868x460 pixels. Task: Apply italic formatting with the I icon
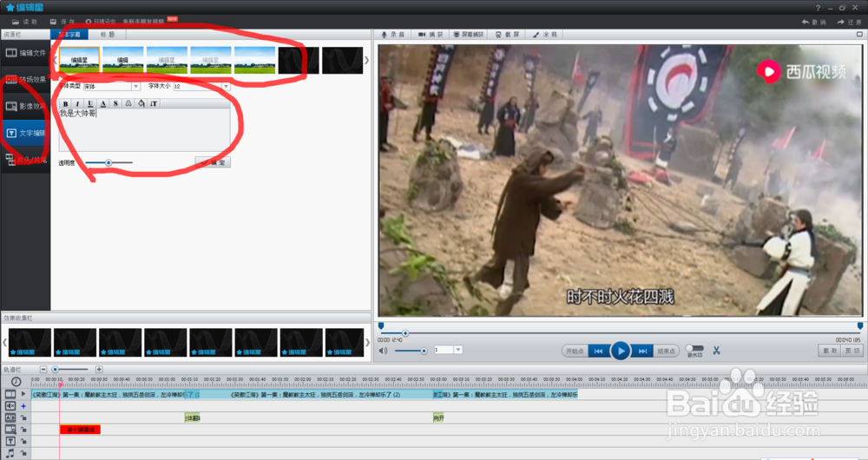(77, 103)
